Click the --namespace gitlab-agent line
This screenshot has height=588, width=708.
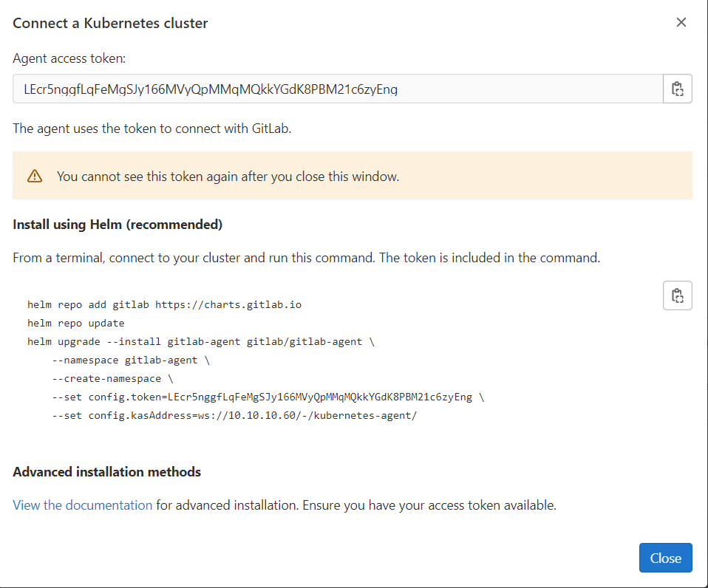132,360
